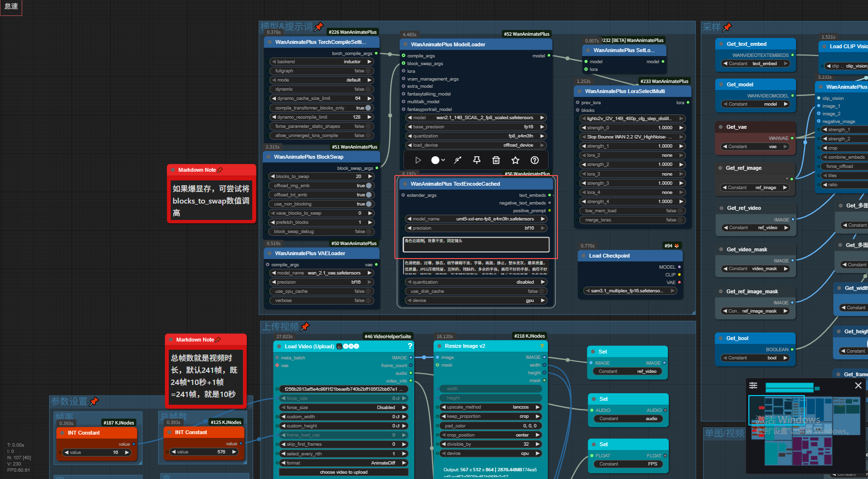
Task: Increase INT Constant value 16 arrow
Action: tap(127, 452)
